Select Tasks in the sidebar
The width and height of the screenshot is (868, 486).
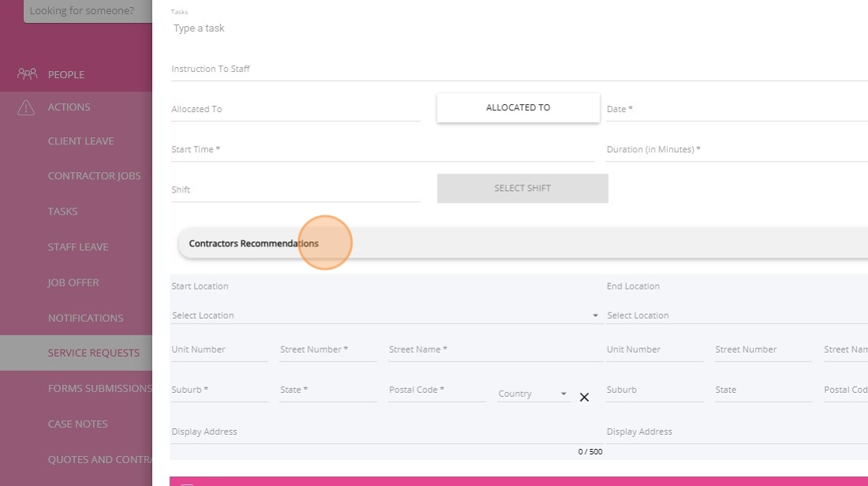[63, 211]
